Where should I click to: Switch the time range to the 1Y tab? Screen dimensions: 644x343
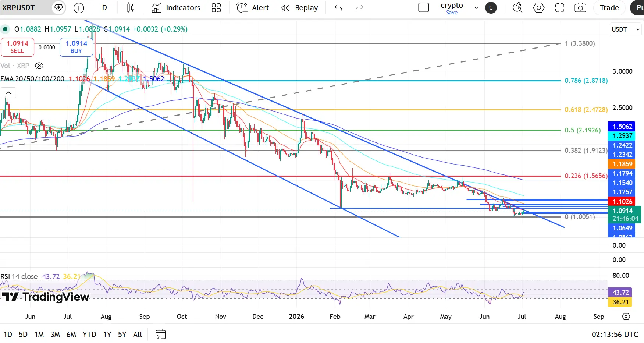coord(107,334)
